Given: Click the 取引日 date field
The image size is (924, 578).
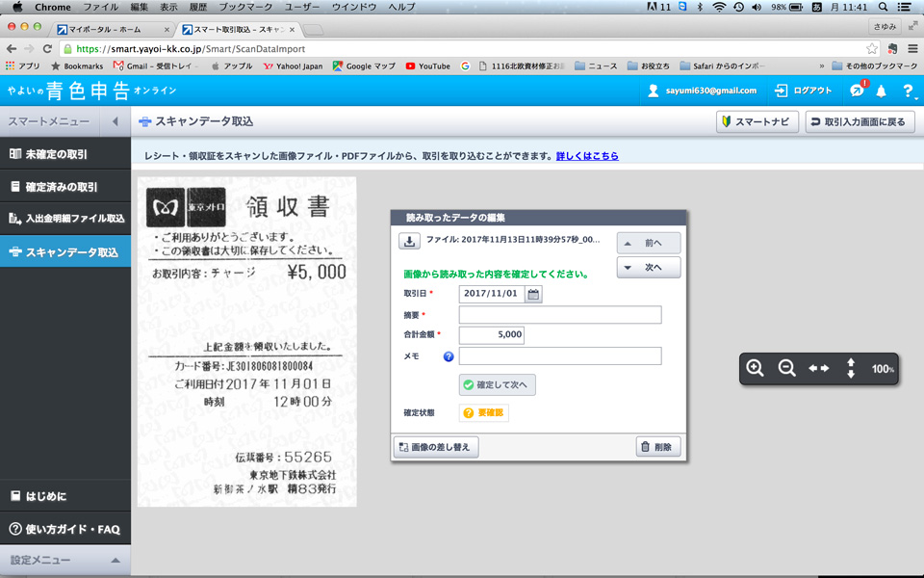Looking at the screenshot, I should coord(492,294).
